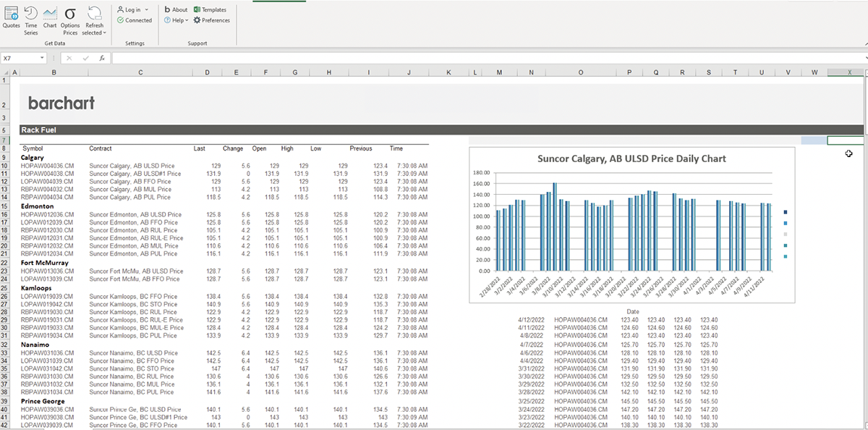Insert a Chart from the ribbon

click(50, 17)
